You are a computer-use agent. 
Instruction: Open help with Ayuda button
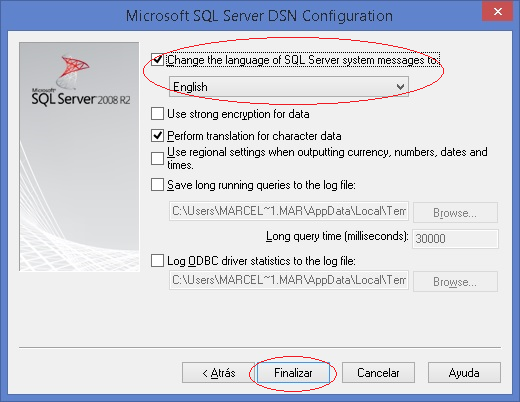click(464, 373)
